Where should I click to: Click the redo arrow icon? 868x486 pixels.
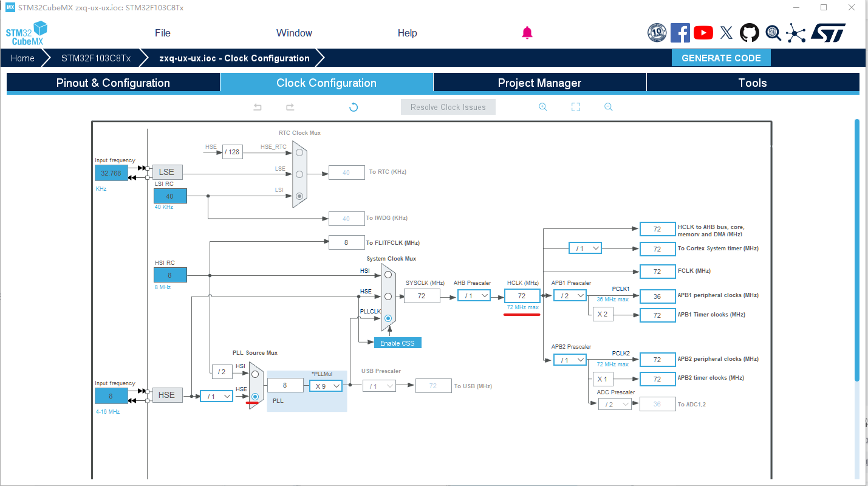point(290,107)
